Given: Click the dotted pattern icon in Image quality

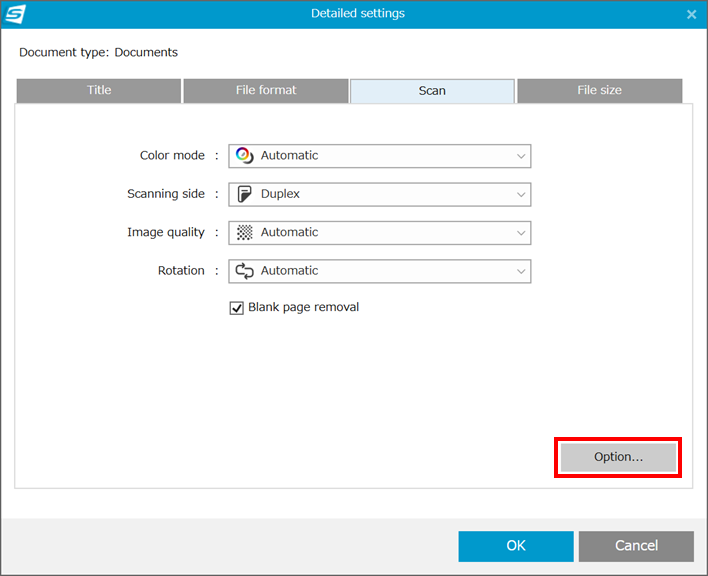Looking at the screenshot, I should (x=245, y=232).
